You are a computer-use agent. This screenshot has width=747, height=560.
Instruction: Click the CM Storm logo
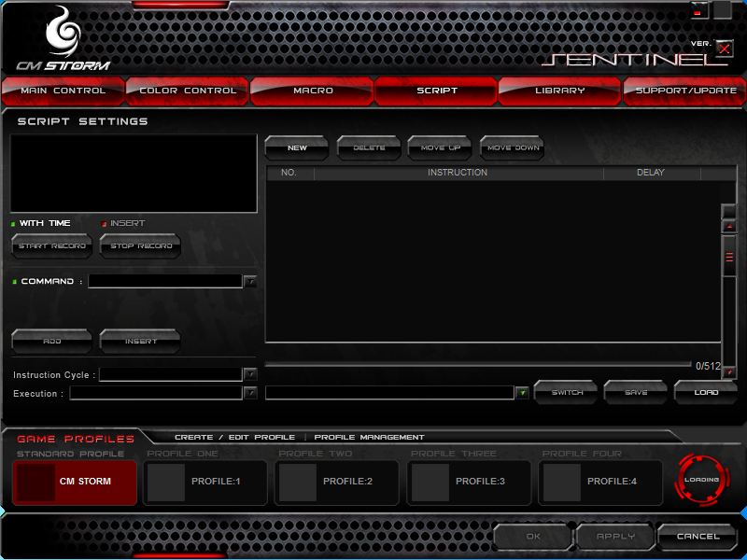[63, 39]
